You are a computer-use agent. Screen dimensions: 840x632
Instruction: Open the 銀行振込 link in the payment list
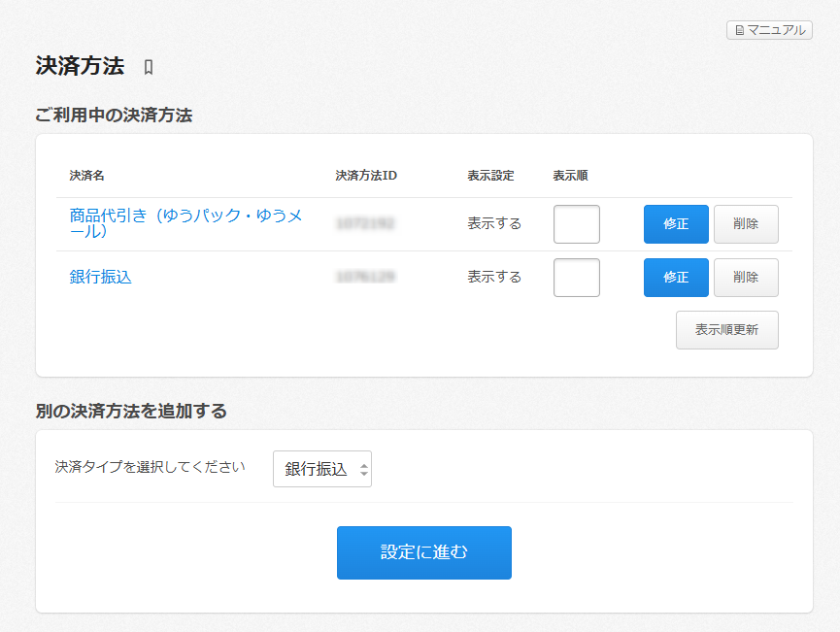pos(100,277)
